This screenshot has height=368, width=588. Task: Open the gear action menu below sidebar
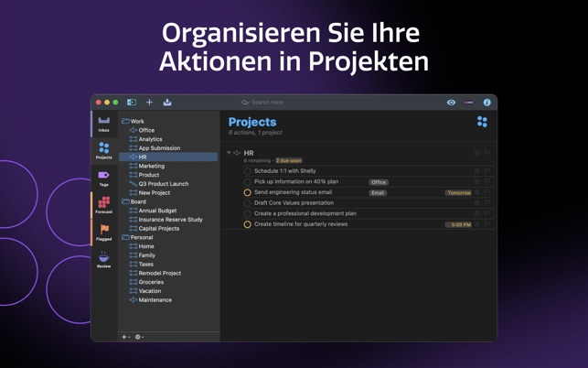(x=139, y=337)
